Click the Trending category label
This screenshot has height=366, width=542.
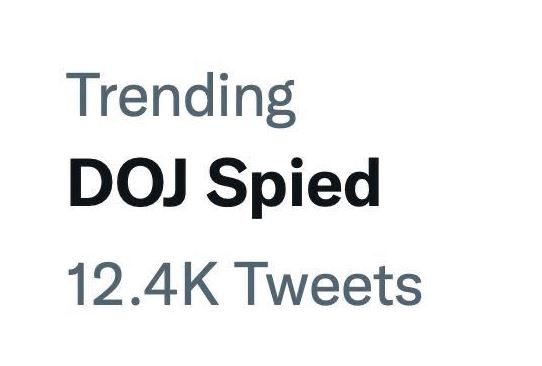pos(181,99)
